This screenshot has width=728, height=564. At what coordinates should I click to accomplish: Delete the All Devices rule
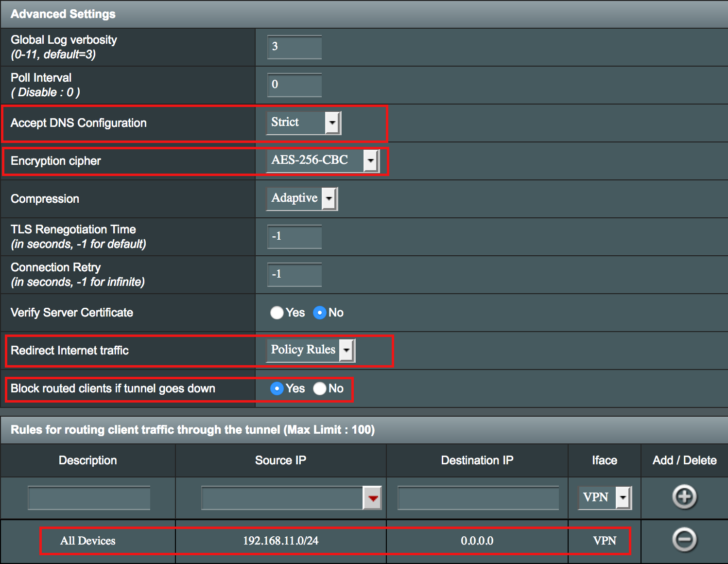[684, 540]
